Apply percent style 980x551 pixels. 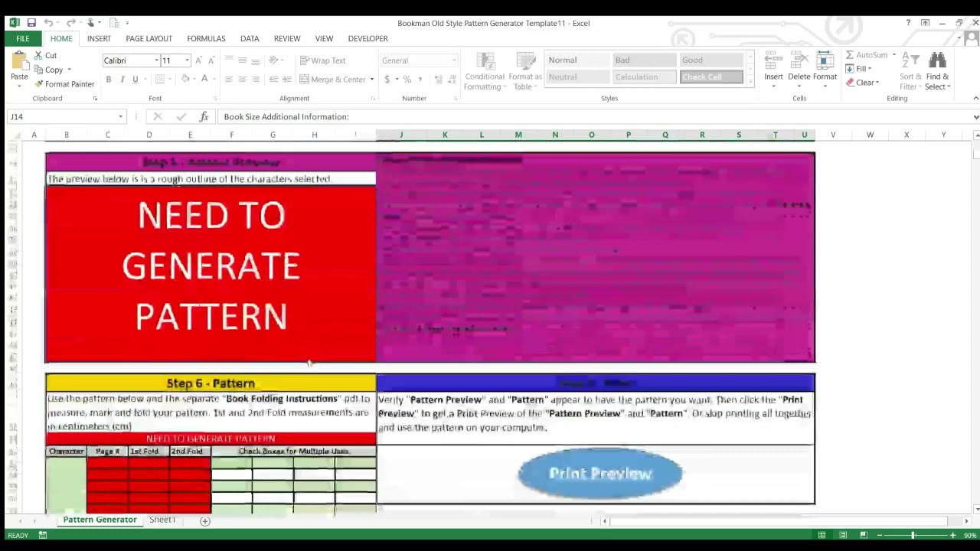[x=407, y=80]
